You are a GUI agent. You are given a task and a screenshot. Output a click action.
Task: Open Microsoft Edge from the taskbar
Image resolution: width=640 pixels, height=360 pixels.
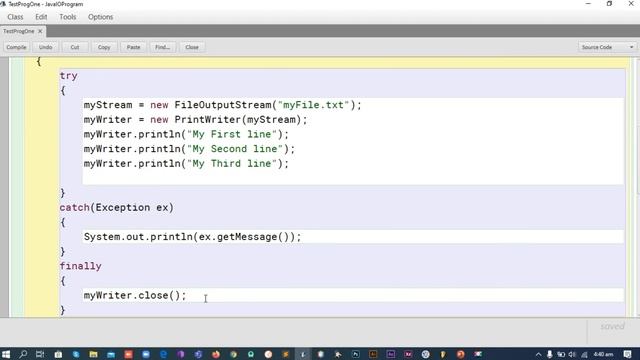[x=163, y=354]
